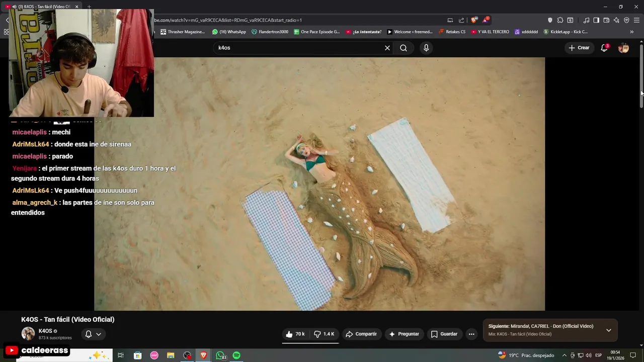The image size is (644, 362).
Task: Open weather widget 19°C Prac. despejado
Action: point(526,355)
